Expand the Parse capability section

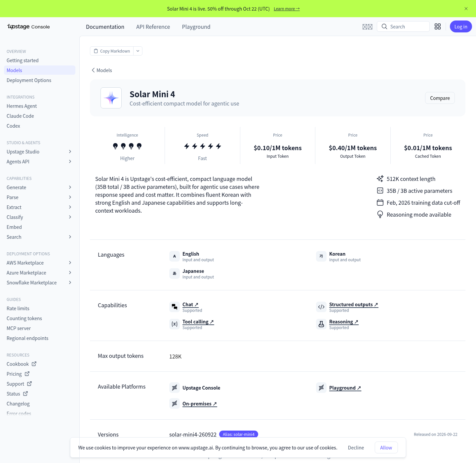(70, 197)
